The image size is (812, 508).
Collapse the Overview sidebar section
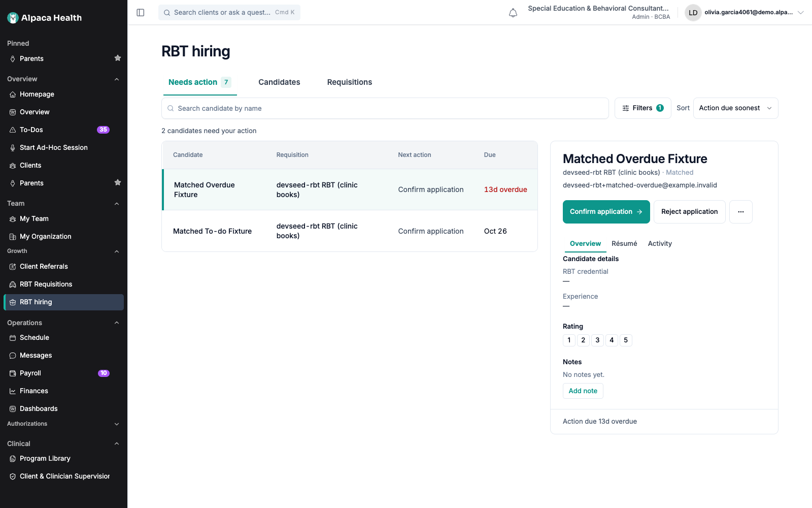[x=117, y=79]
